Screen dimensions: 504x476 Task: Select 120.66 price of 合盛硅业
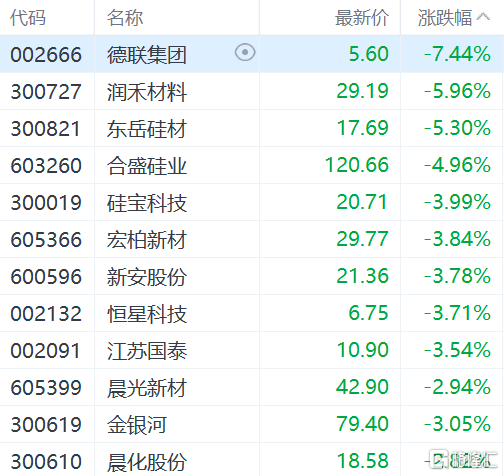pos(357,165)
